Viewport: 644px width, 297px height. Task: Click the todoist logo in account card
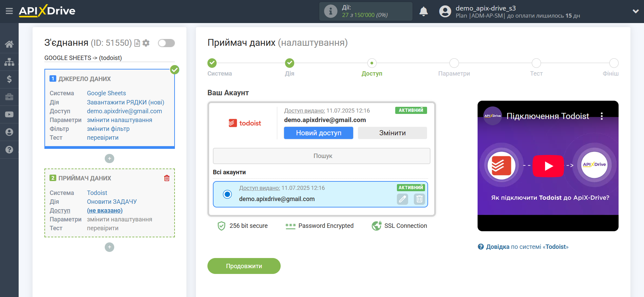245,123
